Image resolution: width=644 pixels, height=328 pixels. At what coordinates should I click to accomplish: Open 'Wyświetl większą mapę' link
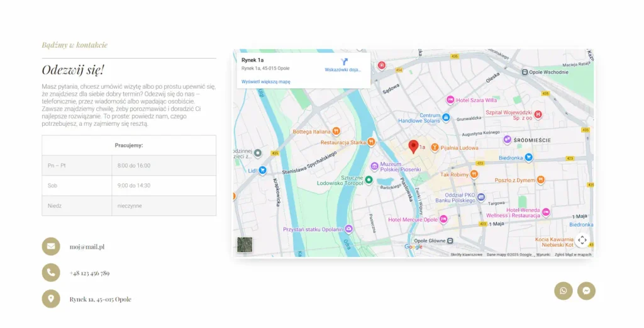pyautogui.click(x=266, y=82)
